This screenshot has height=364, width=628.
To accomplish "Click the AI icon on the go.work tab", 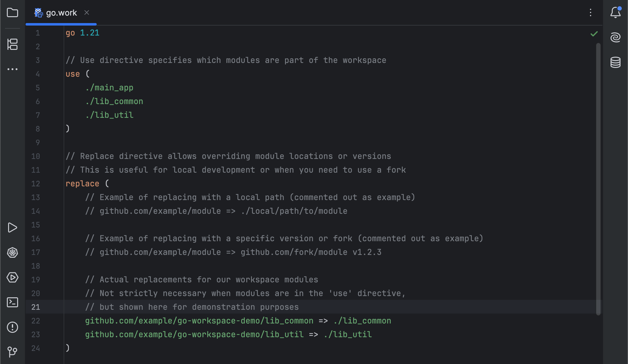I will [x=38, y=12].
